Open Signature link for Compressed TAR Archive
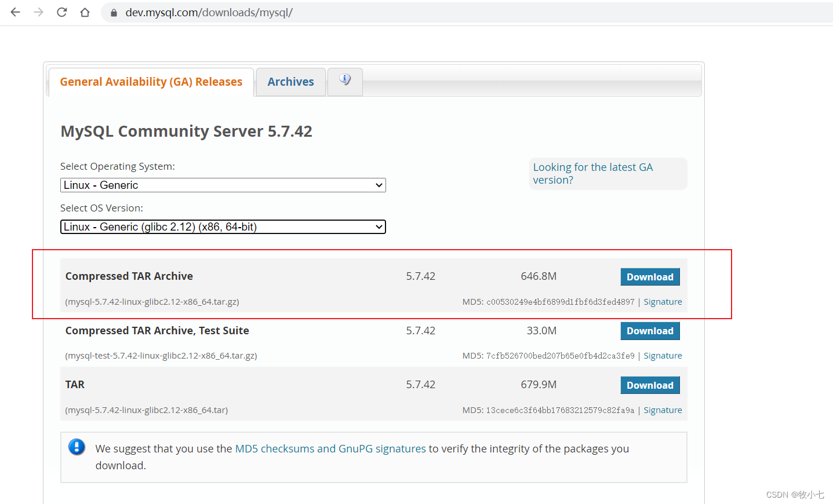 pyautogui.click(x=663, y=302)
